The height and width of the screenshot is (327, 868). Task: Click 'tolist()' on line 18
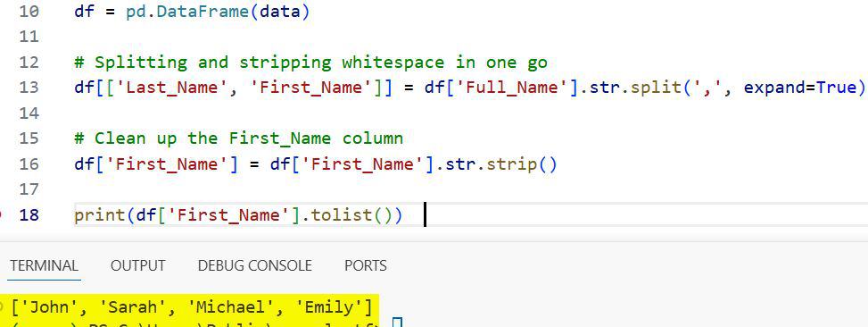pyautogui.click(x=352, y=215)
